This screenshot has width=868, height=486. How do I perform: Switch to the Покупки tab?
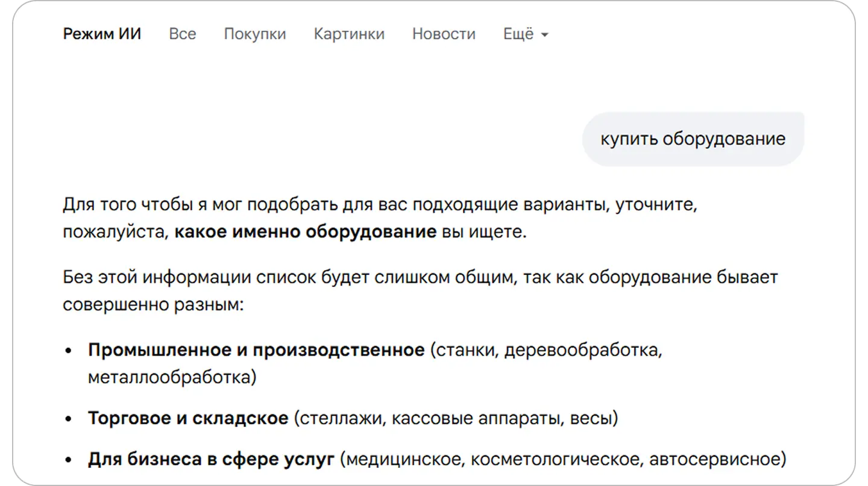click(x=255, y=34)
